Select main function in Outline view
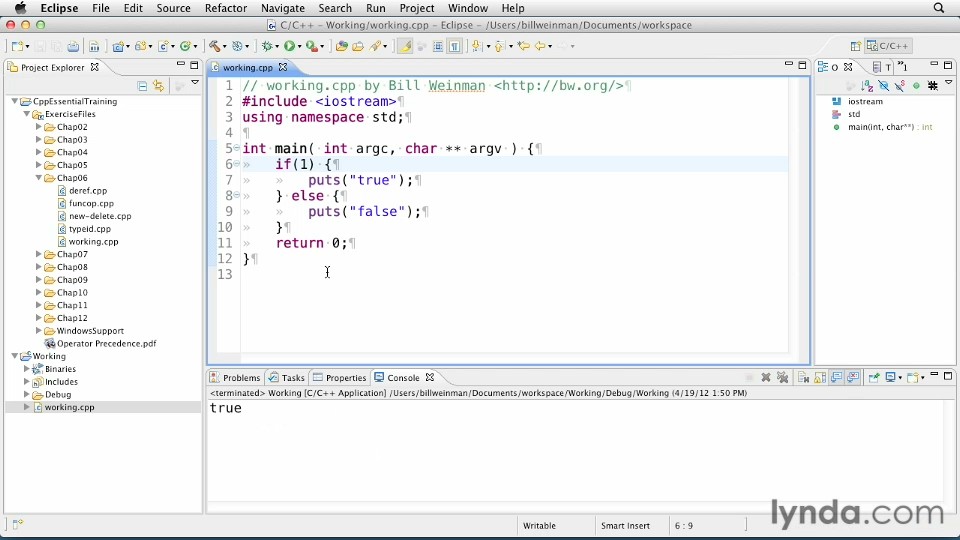The width and height of the screenshot is (960, 540). [x=882, y=127]
